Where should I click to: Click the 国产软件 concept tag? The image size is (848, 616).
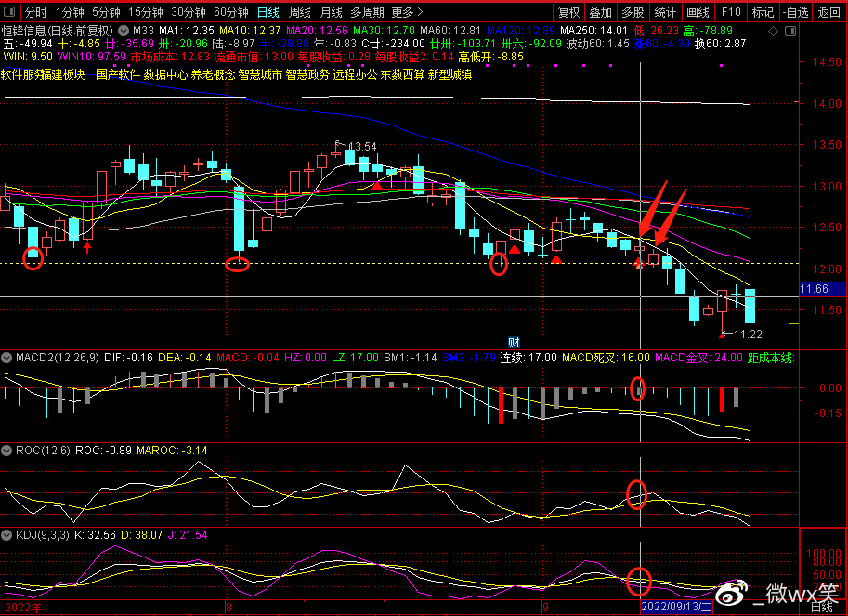pyautogui.click(x=117, y=74)
